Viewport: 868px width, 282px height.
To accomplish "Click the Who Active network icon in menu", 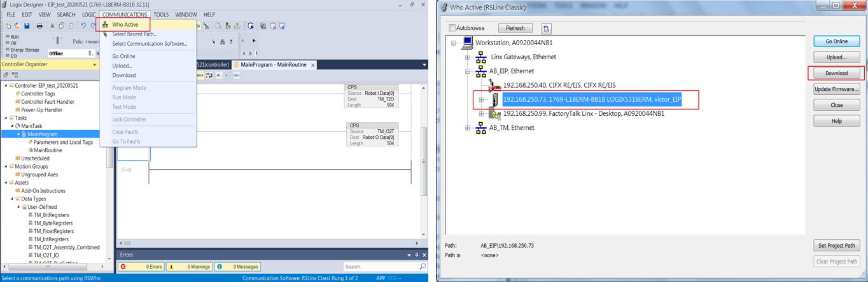I will coord(105,25).
